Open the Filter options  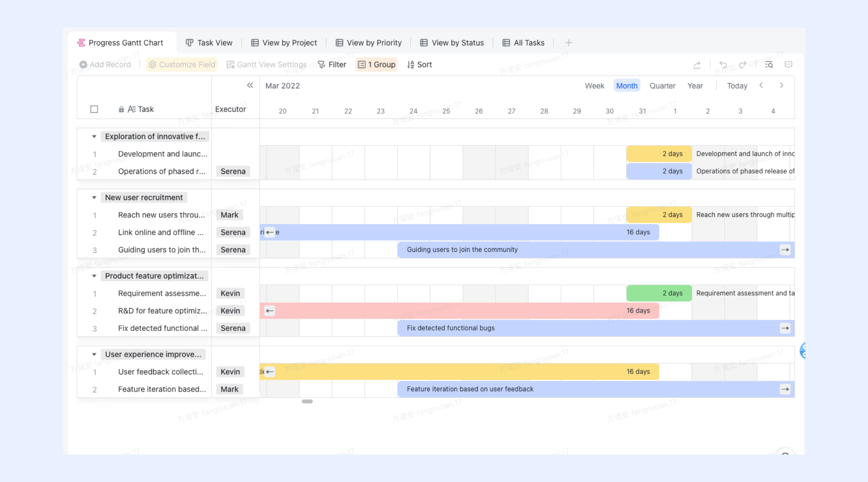click(332, 64)
